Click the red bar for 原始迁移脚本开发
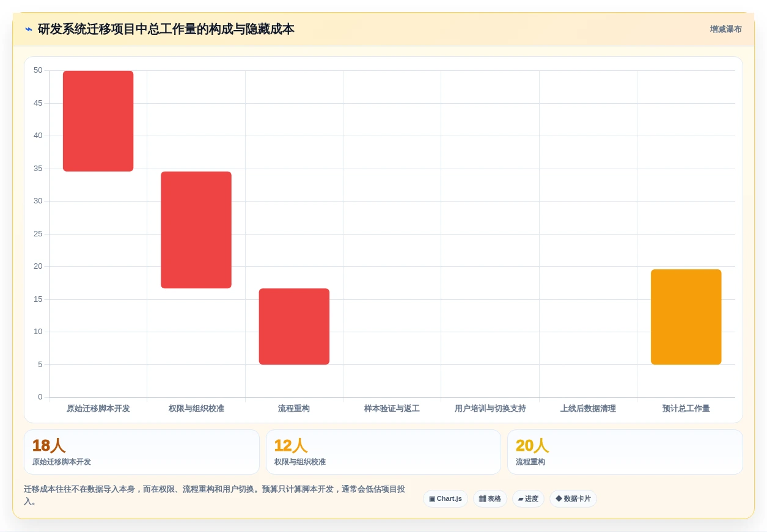 tap(98, 121)
